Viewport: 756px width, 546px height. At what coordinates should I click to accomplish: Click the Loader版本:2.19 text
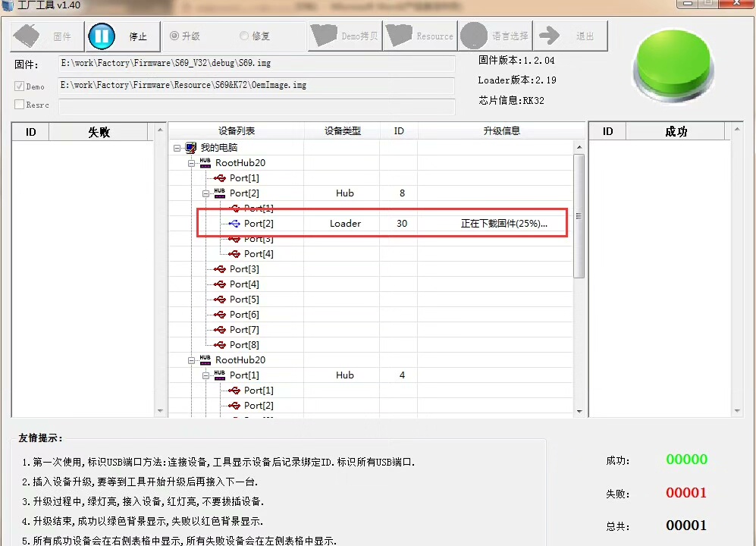517,80
